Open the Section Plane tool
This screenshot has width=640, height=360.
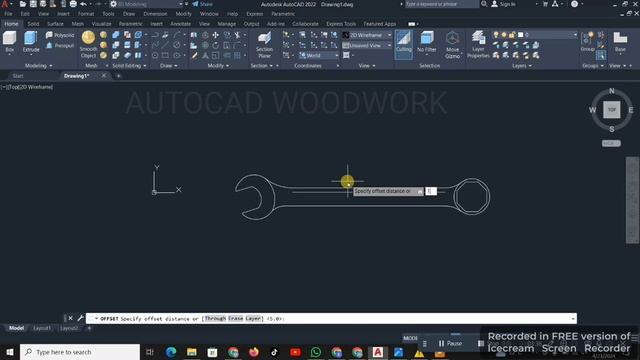pos(264,44)
